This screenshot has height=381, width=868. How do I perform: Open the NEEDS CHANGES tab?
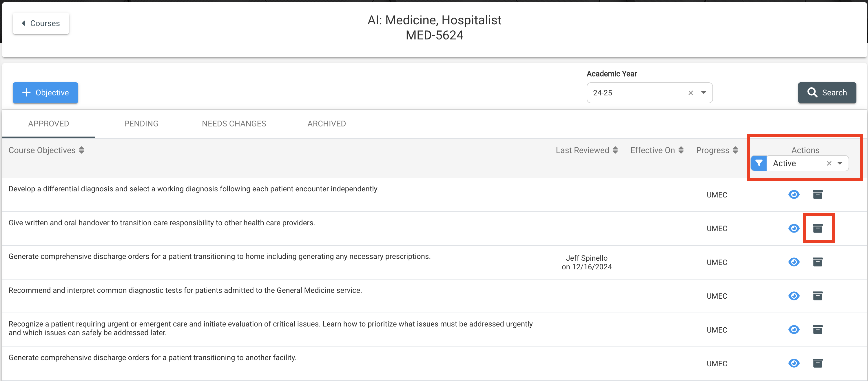pyautogui.click(x=234, y=124)
